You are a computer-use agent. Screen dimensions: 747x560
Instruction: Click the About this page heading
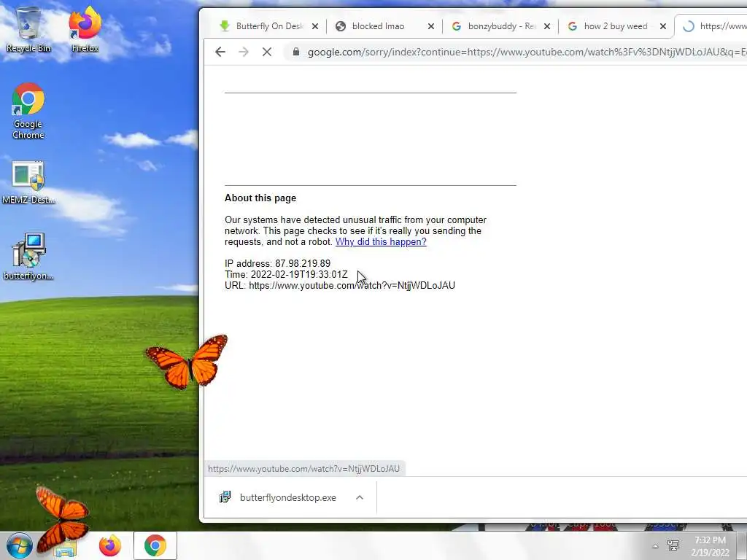coord(260,198)
